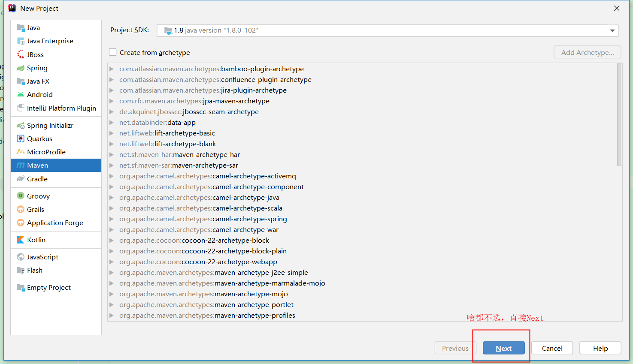Click the Empty Project folder icon
Viewport: 633px width, 364px height.
(21, 287)
